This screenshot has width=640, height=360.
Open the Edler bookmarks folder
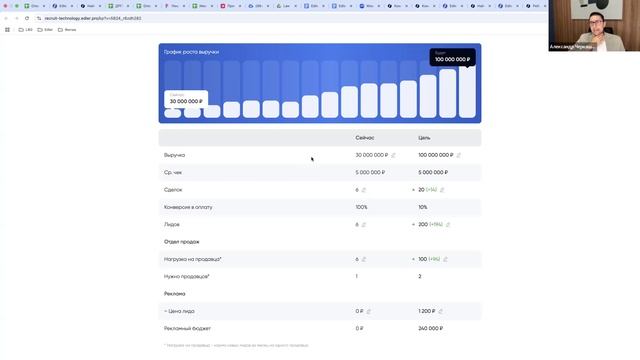(x=45, y=30)
